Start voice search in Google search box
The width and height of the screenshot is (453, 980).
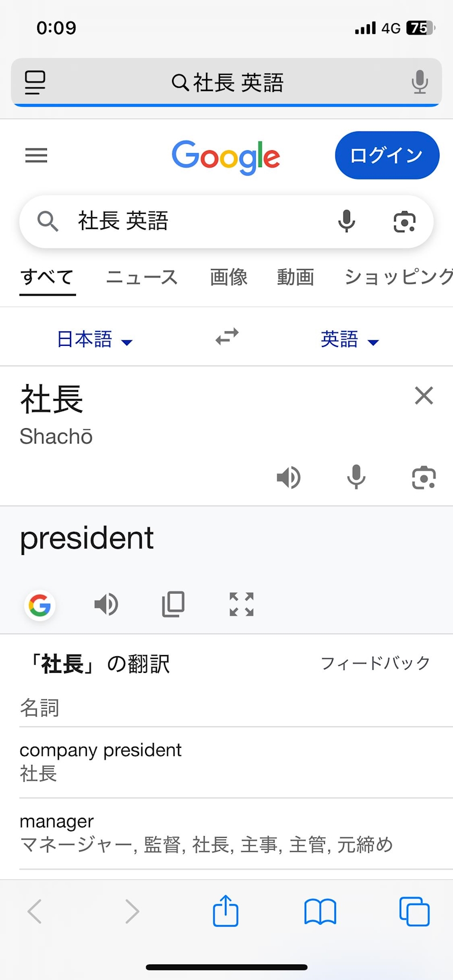pos(346,221)
